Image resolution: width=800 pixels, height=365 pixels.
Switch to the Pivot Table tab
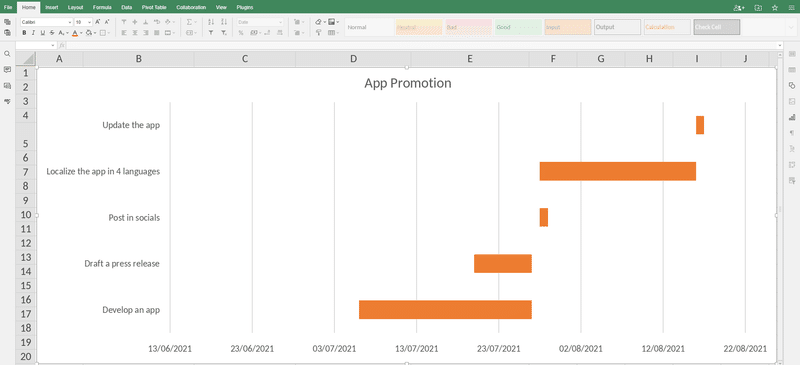[154, 8]
